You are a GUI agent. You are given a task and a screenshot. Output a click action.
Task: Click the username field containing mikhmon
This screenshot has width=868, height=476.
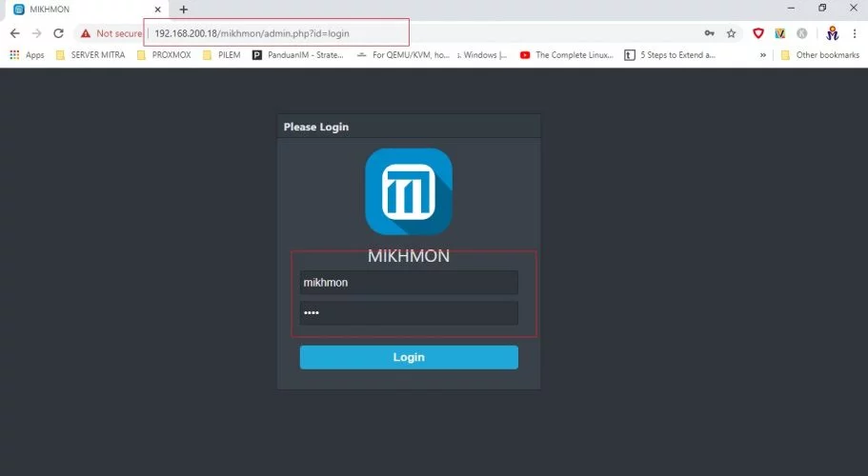pyautogui.click(x=409, y=283)
